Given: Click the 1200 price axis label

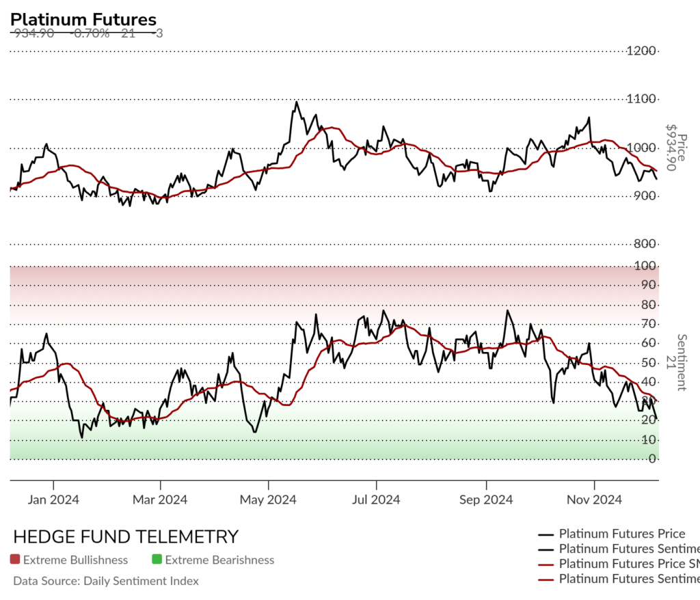Looking at the screenshot, I should pyautogui.click(x=643, y=51).
